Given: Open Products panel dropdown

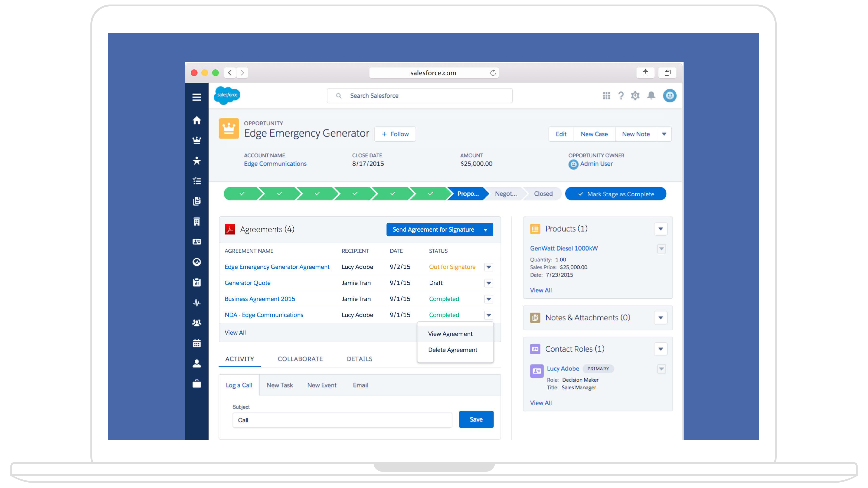Looking at the screenshot, I should [660, 229].
